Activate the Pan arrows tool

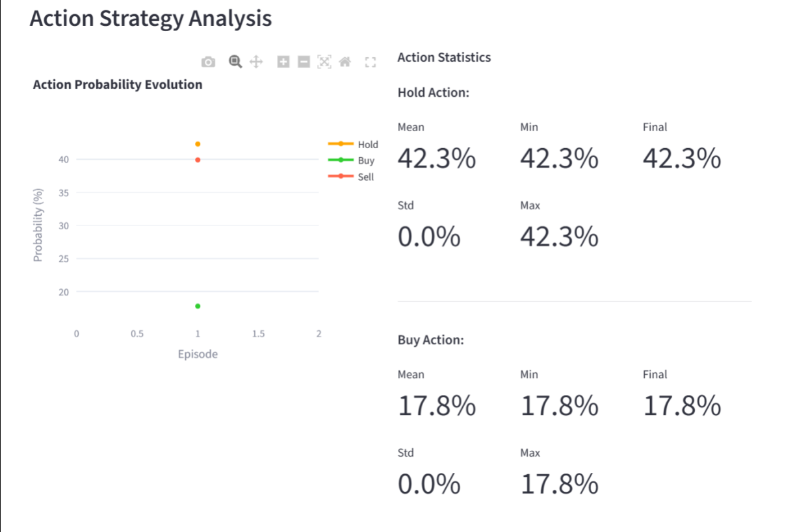[256, 62]
